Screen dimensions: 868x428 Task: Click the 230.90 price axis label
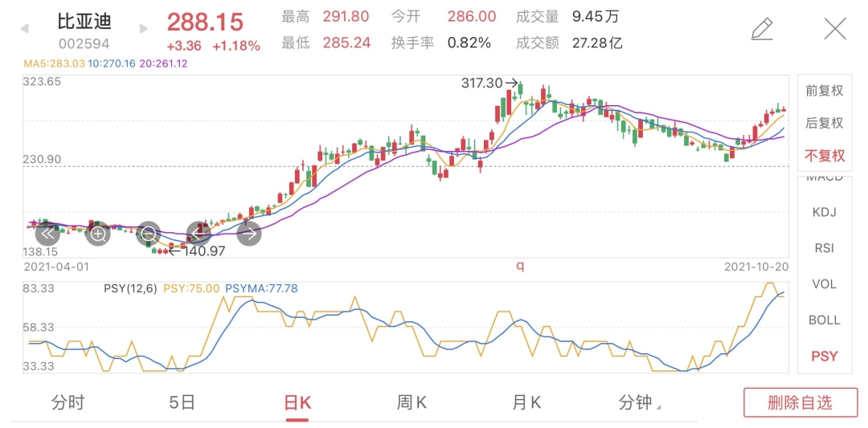pos(42,159)
